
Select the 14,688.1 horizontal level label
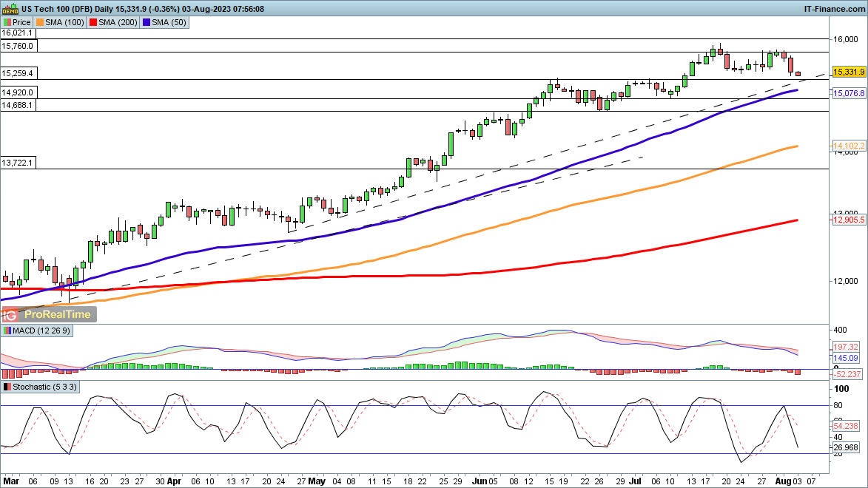[18, 105]
